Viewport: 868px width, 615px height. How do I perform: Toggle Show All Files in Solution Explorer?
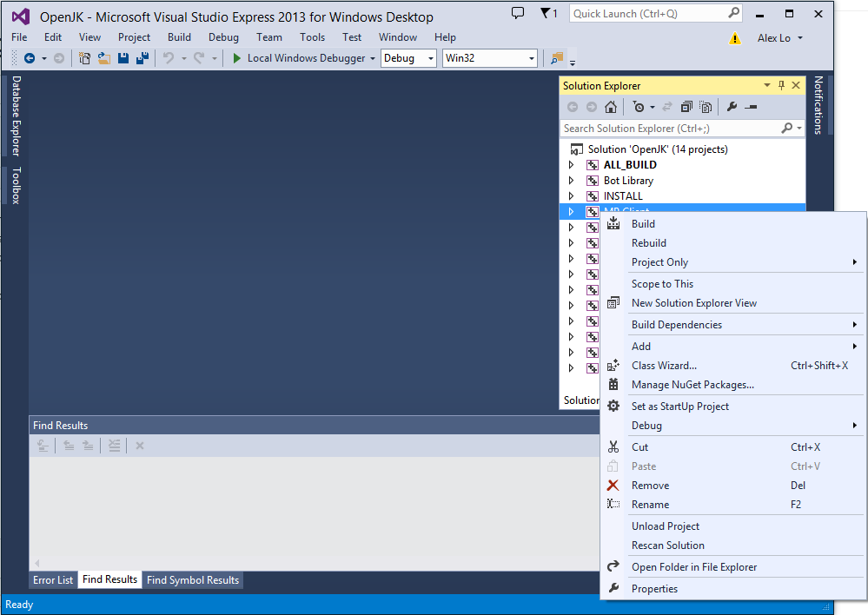coord(706,107)
